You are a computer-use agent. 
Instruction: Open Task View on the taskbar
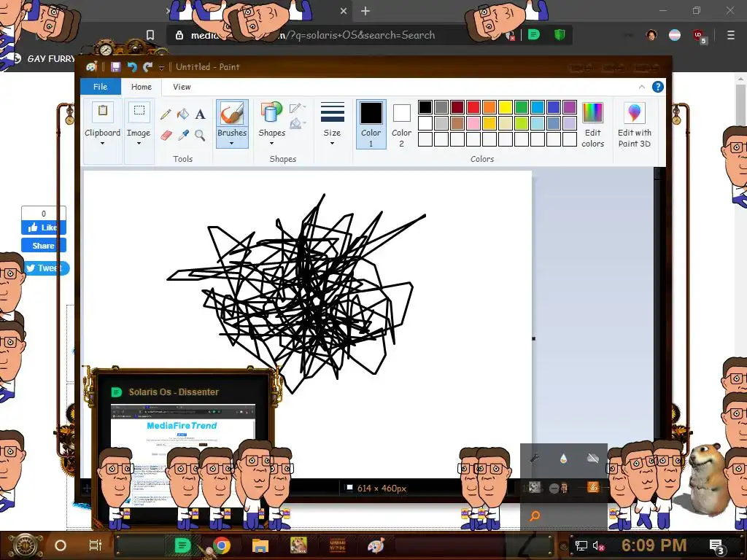pyautogui.click(x=96, y=545)
